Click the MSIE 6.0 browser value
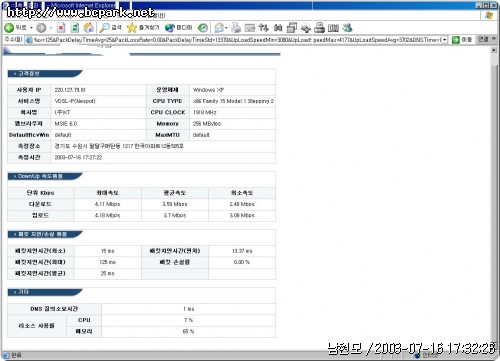The image size is (500, 361). pyautogui.click(x=66, y=124)
